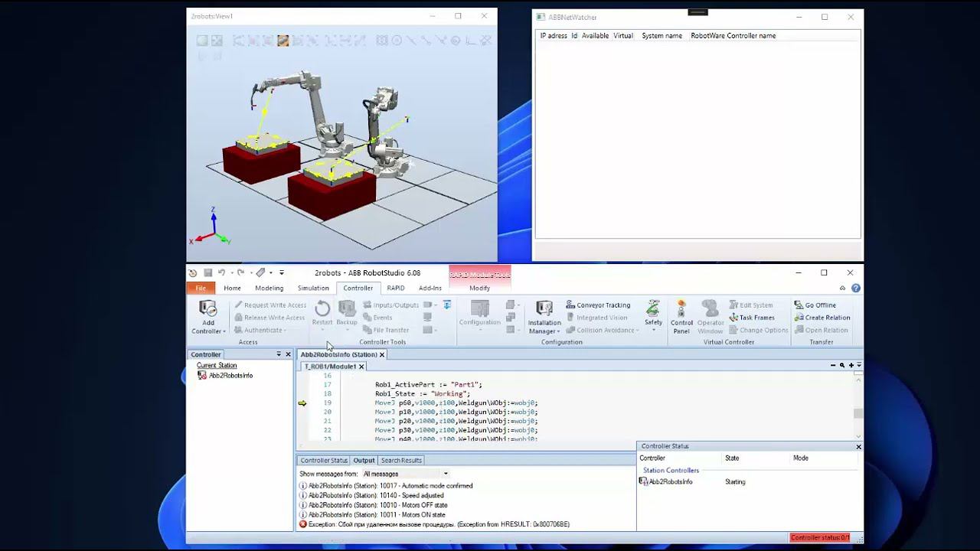Image resolution: width=980 pixels, height=551 pixels.
Task: Click the Installation Manager icon
Action: pyautogui.click(x=544, y=308)
